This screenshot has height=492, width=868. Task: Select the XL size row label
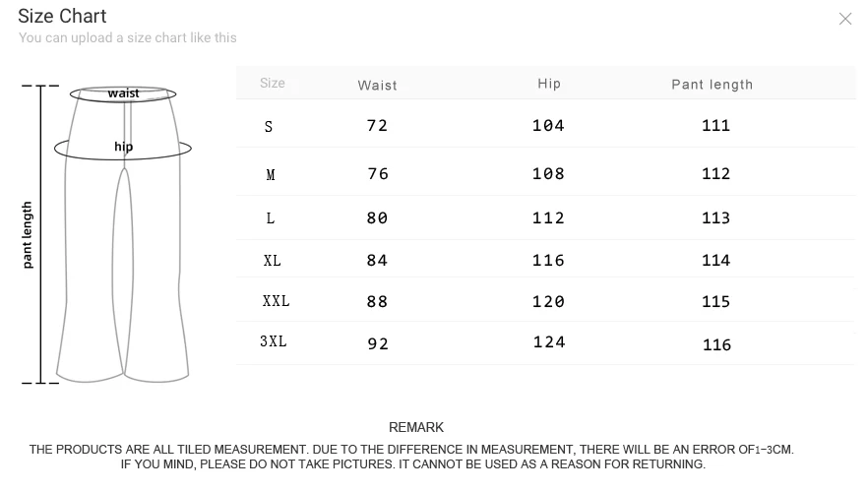click(272, 261)
